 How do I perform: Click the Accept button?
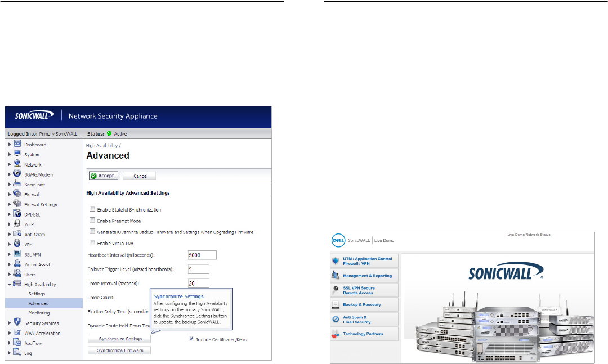tap(103, 176)
